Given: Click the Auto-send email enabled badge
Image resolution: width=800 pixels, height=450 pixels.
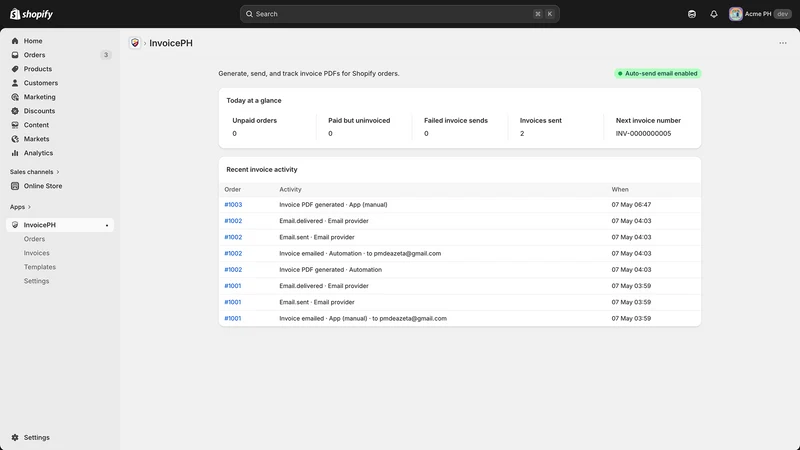Looking at the screenshot, I should pos(657,73).
